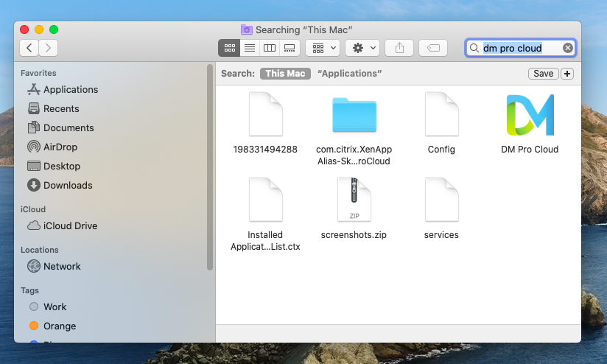607x364 pixels.
Task: Switch to list view
Action: (x=250, y=48)
